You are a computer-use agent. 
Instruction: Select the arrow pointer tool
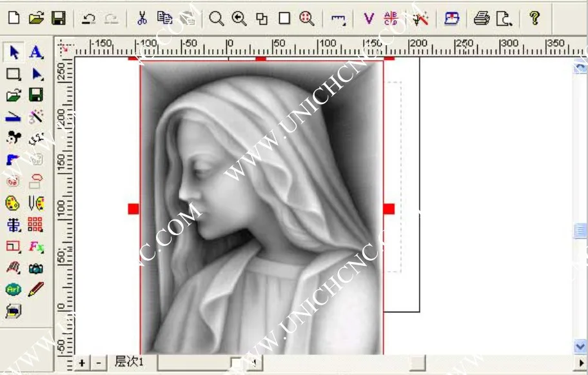[x=14, y=52]
